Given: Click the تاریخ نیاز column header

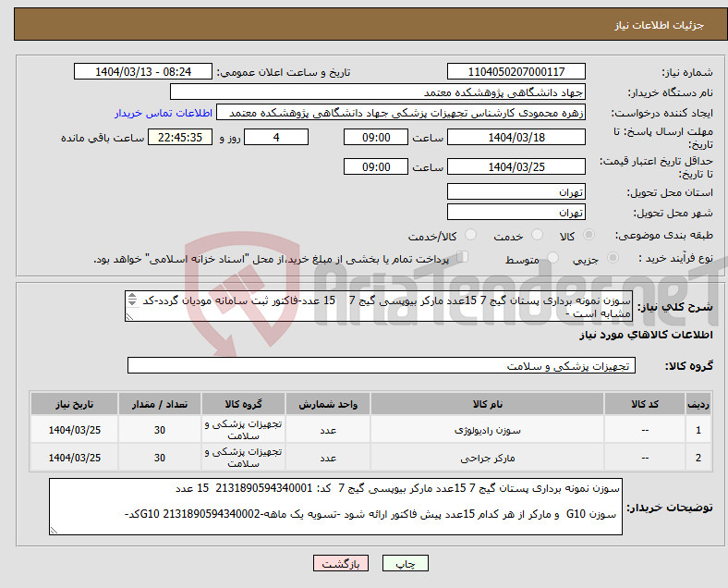Looking at the screenshot, I should coord(74,404).
